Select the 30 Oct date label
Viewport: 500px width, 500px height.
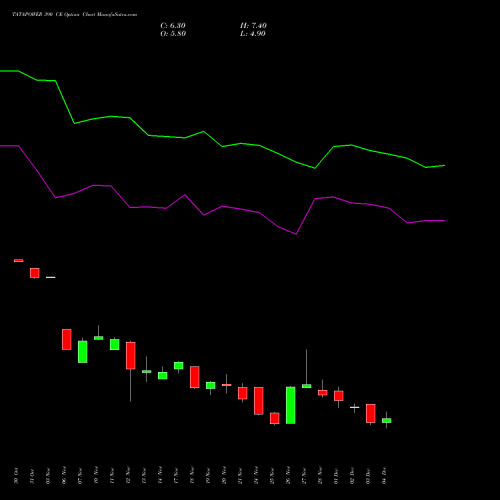point(16,476)
